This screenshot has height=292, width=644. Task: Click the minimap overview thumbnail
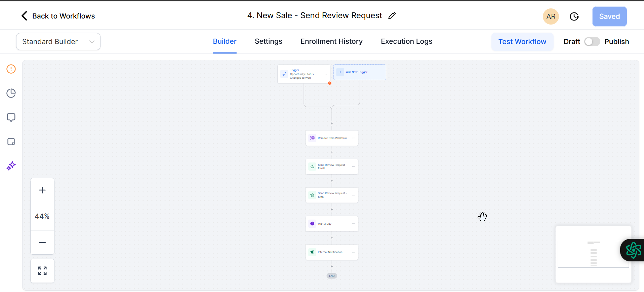click(x=593, y=254)
